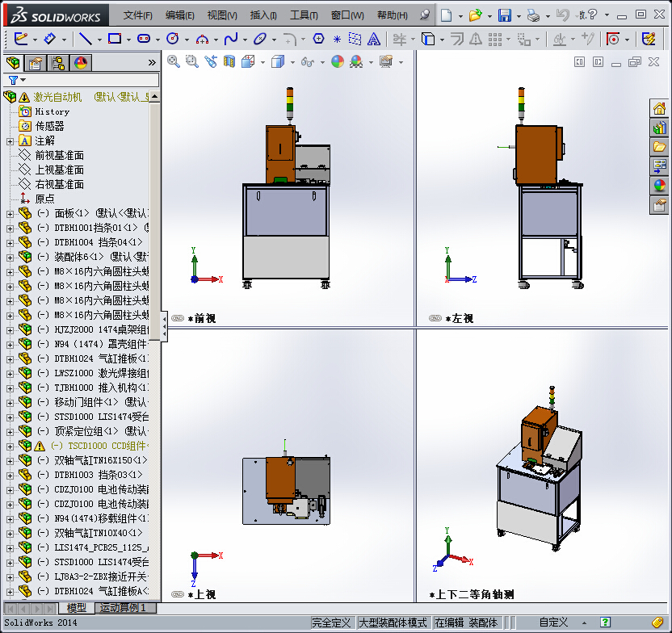Click the Edit Appearance color sphere
The width and height of the screenshot is (672, 633).
[338, 61]
